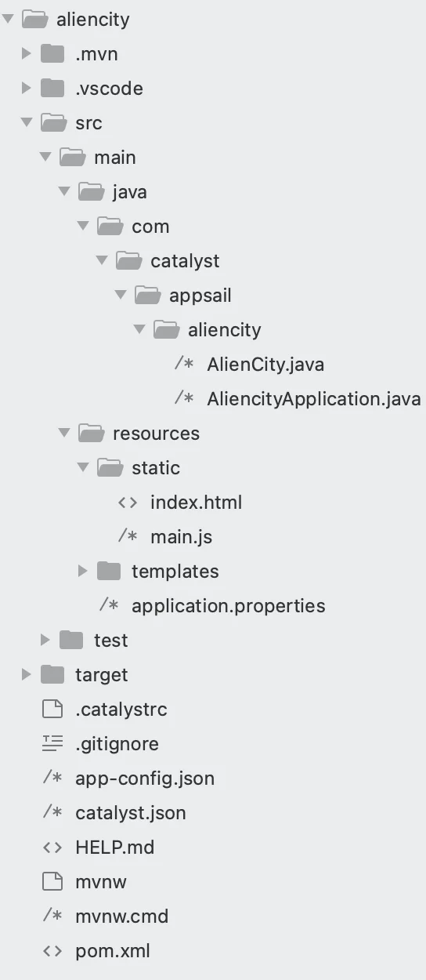Expand the test folder arrow

click(x=45, y=640)
